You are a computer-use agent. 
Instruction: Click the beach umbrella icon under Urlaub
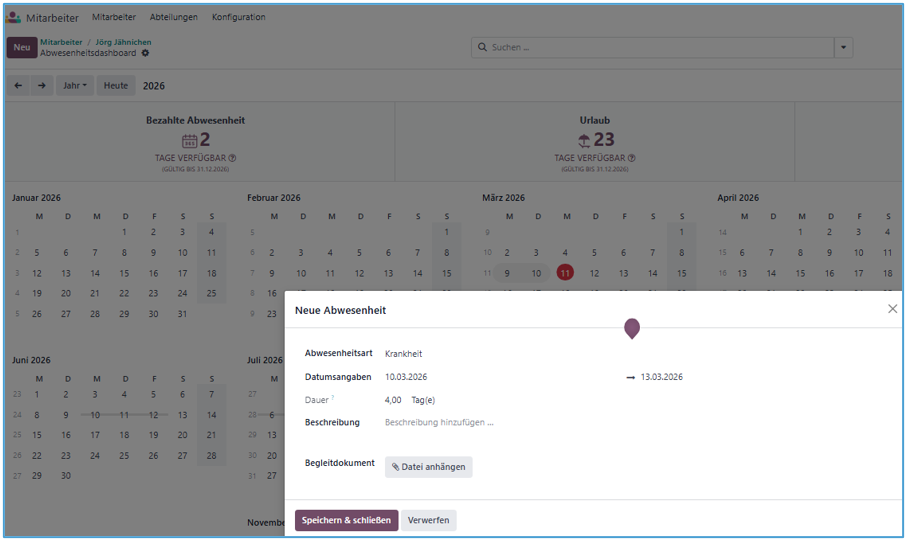[584, 141]
